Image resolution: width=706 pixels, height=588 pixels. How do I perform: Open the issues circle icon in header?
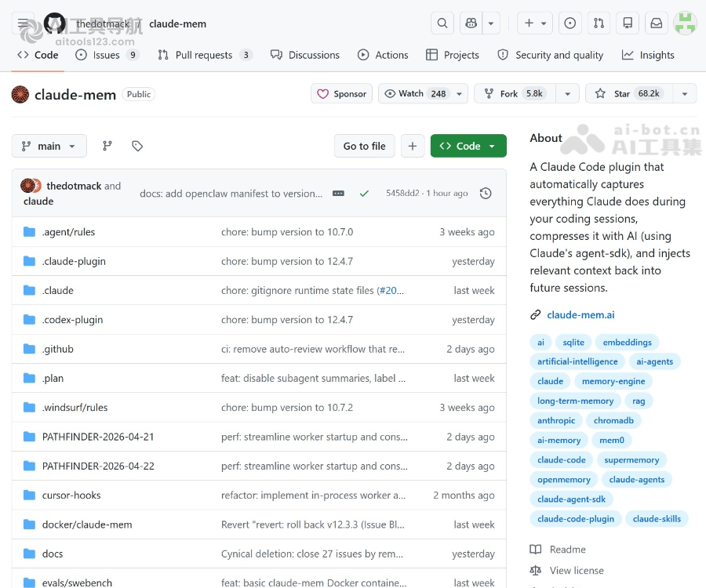570,23
